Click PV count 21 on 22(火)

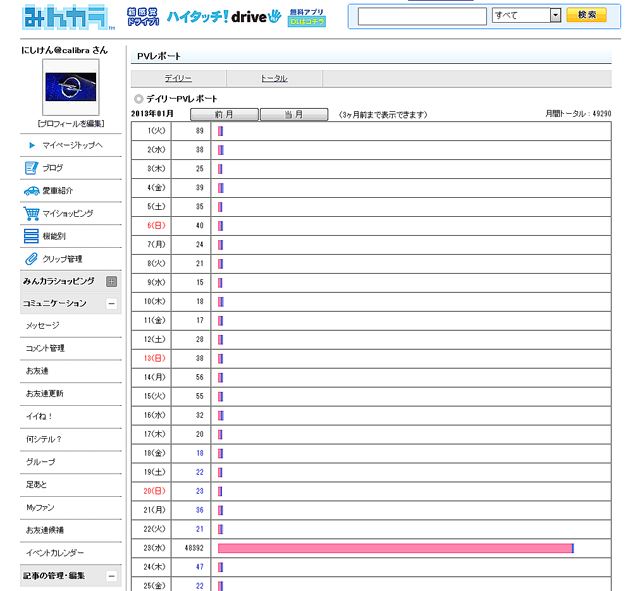(x=200, y=529)
